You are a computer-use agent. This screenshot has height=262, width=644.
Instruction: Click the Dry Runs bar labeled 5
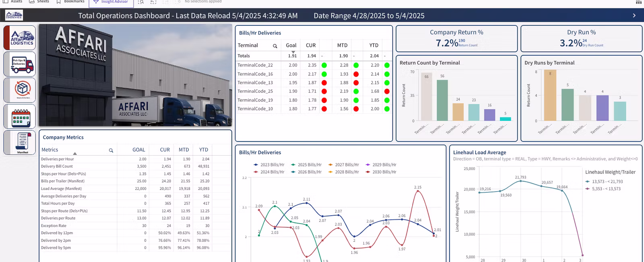point(568,105)
